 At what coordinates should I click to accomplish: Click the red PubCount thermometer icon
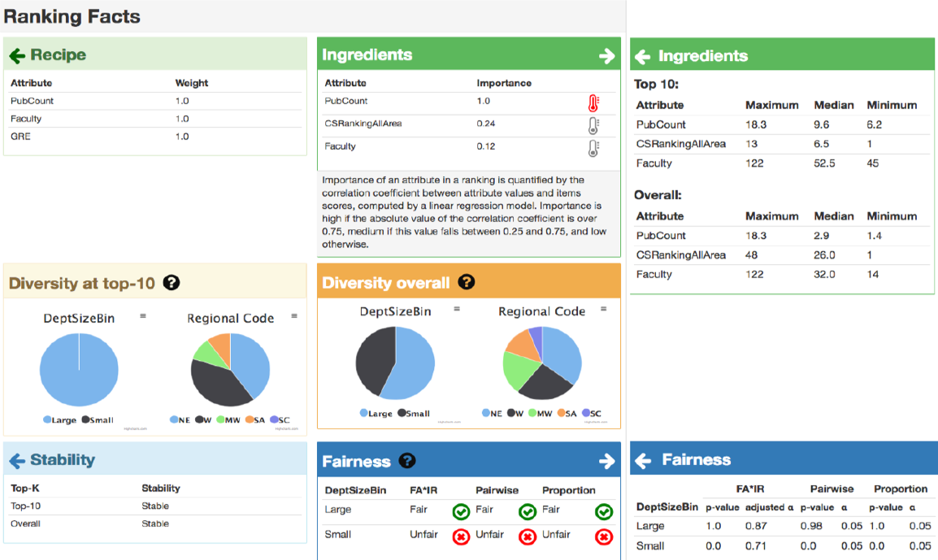[x=593, y=103]
